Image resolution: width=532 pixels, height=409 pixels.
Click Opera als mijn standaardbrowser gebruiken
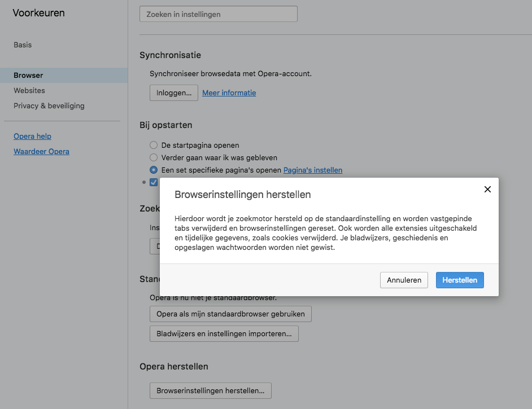(x=230, y=314)
